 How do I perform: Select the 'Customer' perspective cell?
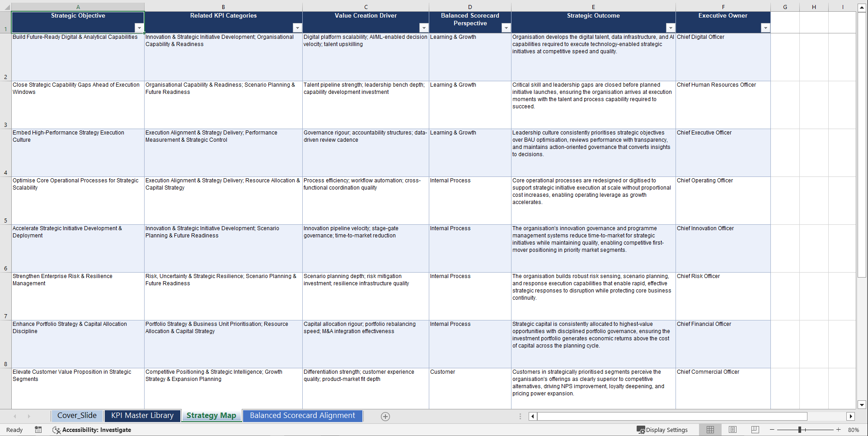(470, 389)
